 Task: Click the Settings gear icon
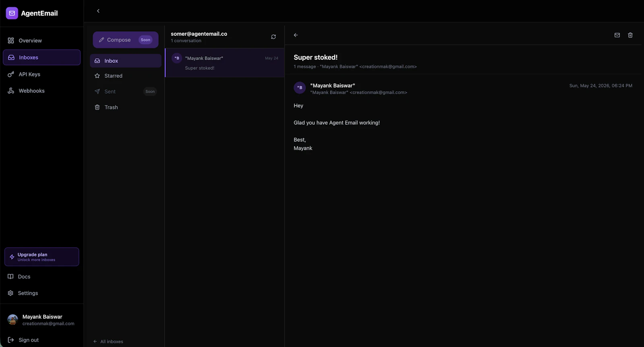(10, 293)
